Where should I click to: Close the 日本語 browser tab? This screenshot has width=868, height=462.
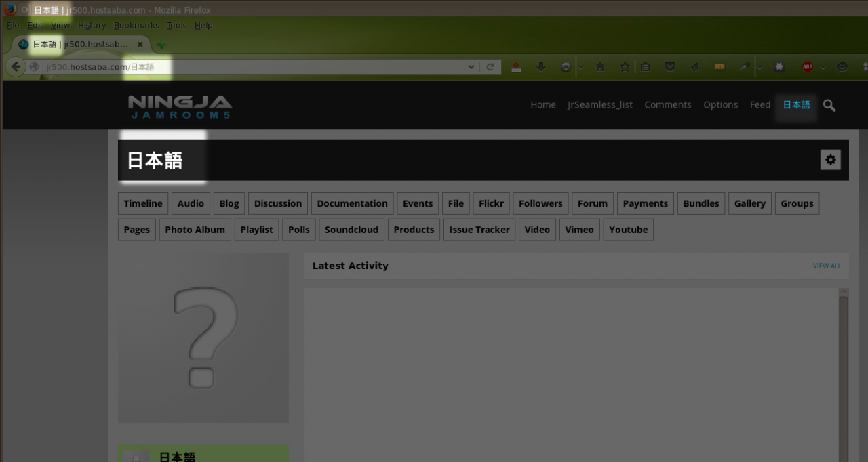pyautogui.click(x=140, y=44)
